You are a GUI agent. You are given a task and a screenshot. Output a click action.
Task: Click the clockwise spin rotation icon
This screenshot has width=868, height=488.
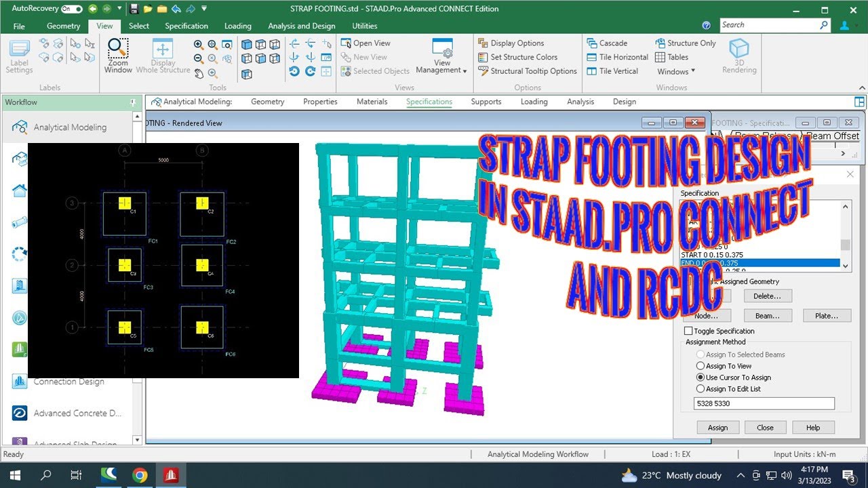[310, 72]
